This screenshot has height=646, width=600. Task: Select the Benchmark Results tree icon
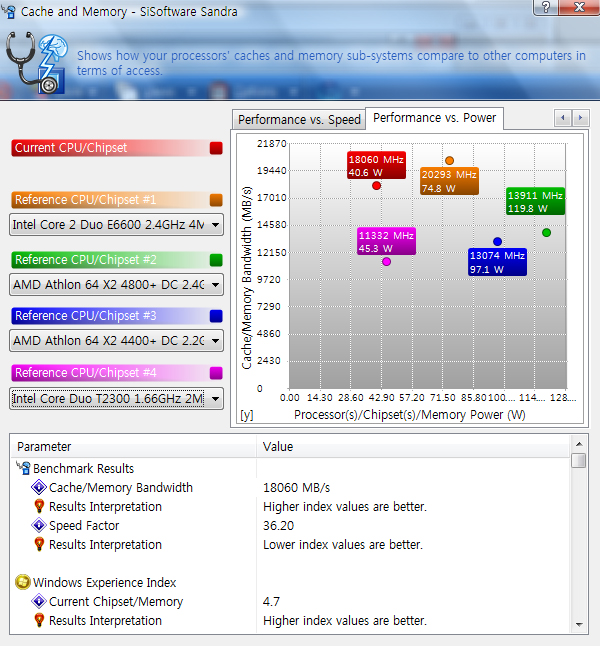[23, 468]
